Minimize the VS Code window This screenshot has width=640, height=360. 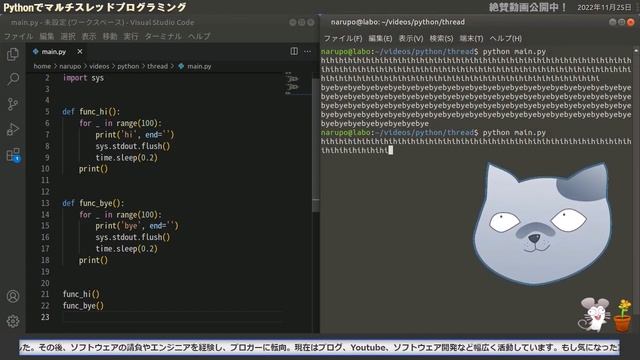(x=293, y=22)
